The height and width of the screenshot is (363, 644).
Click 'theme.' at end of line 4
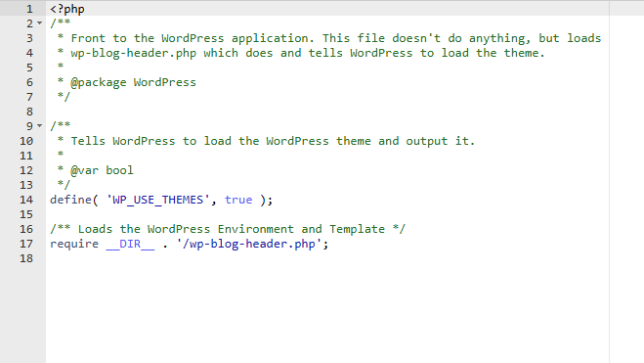point(524,53)
